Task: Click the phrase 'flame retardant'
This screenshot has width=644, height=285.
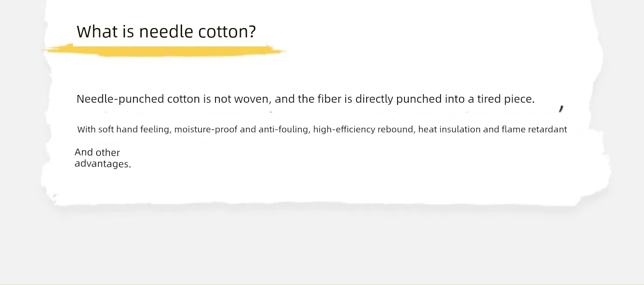Action: [534, 129]
